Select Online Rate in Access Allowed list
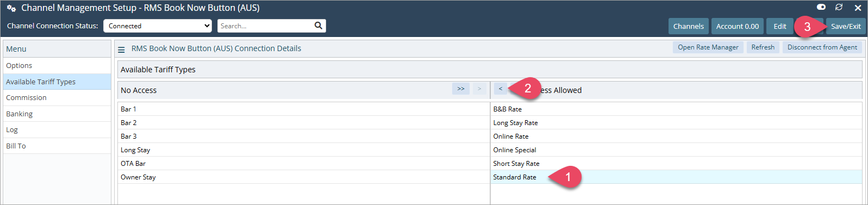 676,136
